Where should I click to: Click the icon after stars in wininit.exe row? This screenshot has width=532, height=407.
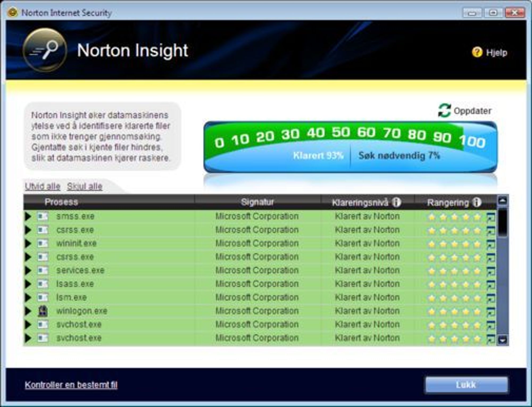[491, 244]
